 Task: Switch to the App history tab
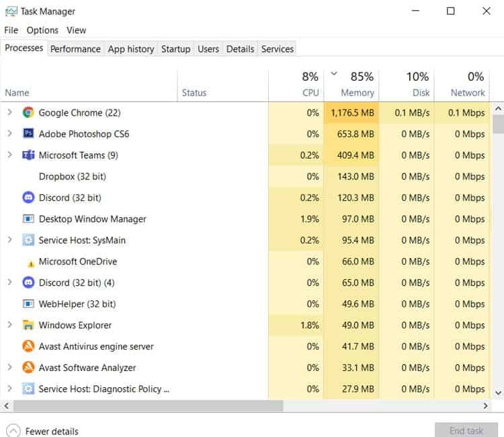(131, 49)
